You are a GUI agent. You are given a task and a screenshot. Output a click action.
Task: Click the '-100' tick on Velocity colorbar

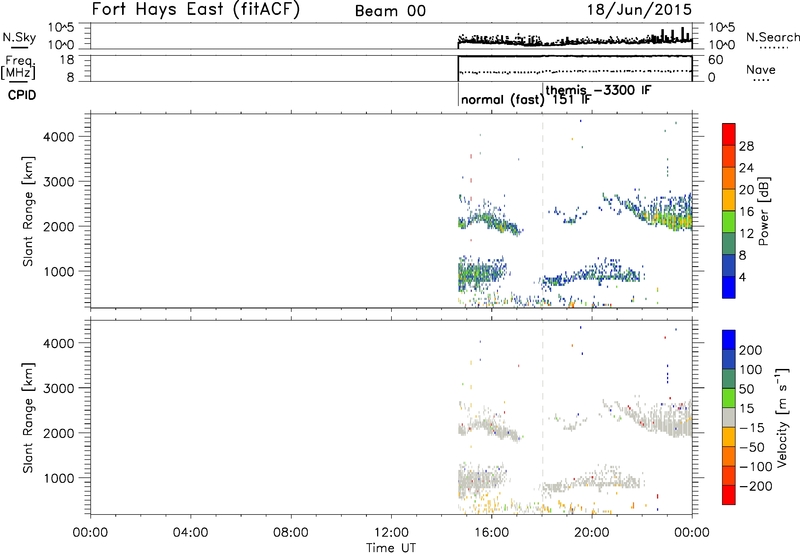pos(756,467)
